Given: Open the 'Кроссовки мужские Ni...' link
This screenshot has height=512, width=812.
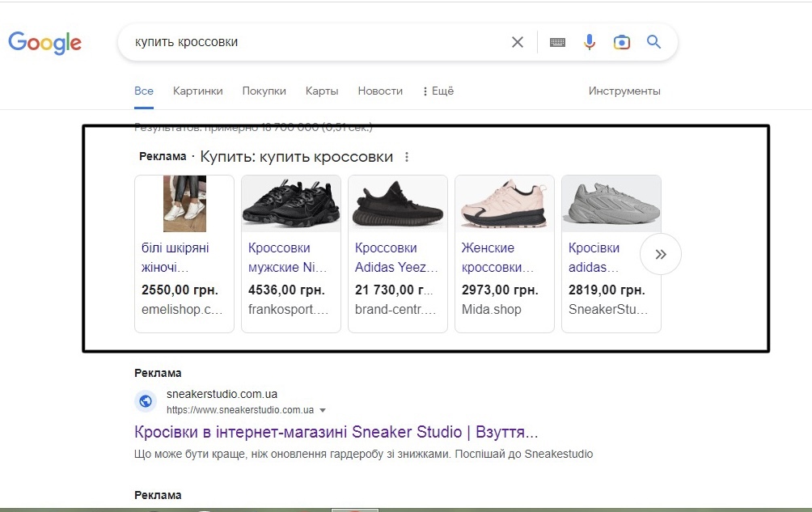Looking at the screenshot, I should [287, 257].
